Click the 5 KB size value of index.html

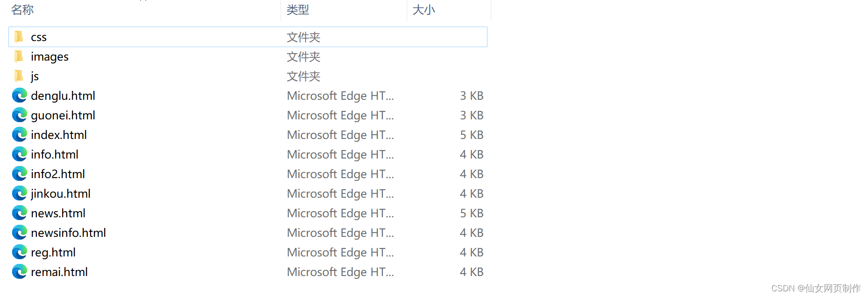472,135
